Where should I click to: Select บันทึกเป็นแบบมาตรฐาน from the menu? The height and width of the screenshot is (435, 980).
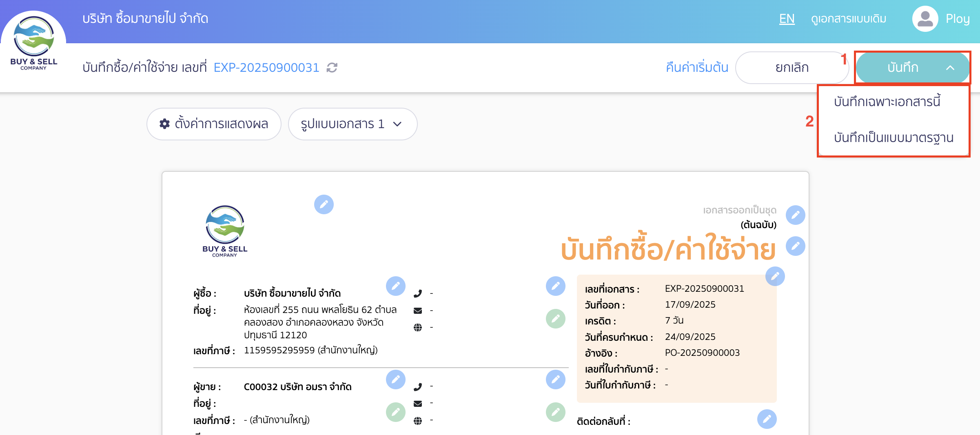(x=894, y=138)
